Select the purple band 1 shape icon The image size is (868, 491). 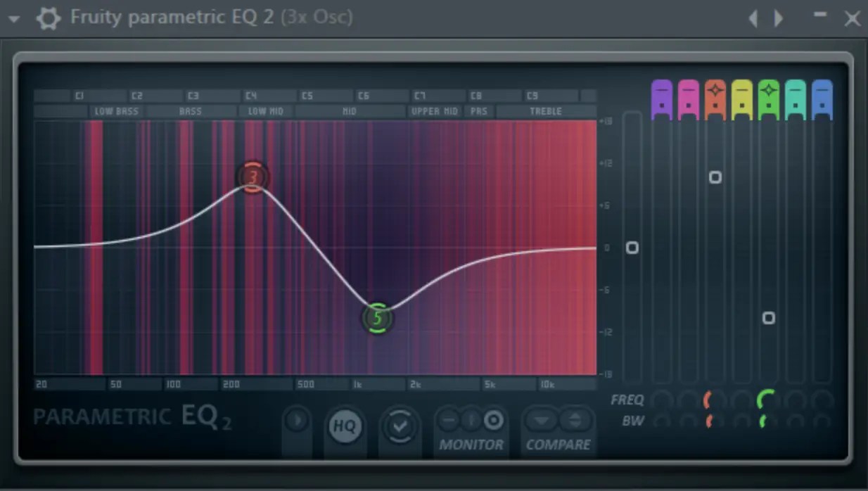click(x=661, y=98)
